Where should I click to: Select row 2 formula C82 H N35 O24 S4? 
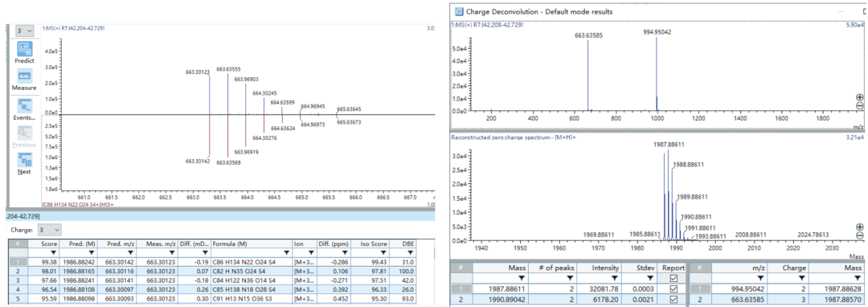pyautogui.click(x=252, y=272)
